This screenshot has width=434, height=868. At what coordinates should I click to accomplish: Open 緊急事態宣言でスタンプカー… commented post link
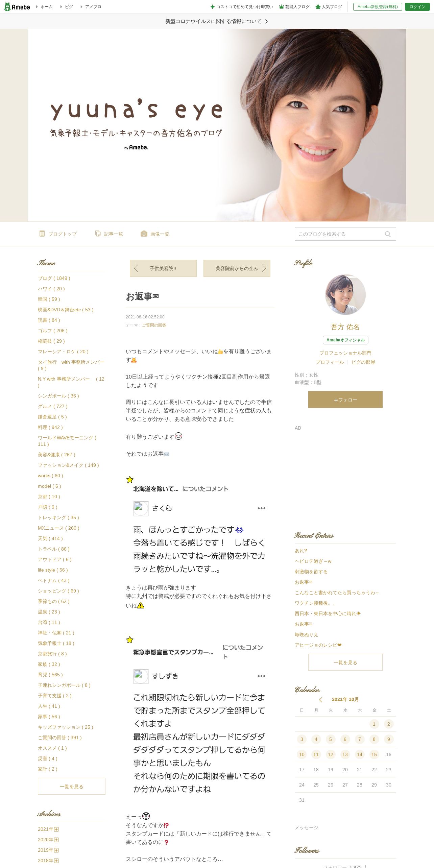click(x=173, y=652)
